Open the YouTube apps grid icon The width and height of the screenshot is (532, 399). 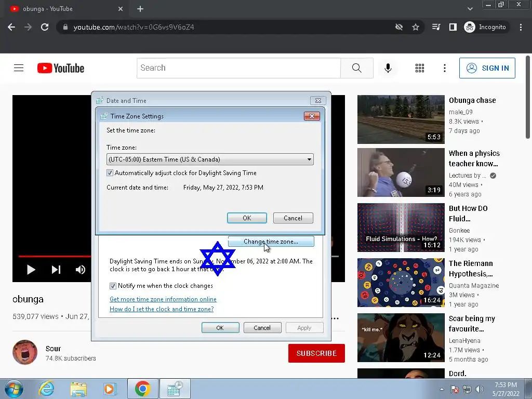click(420, 68)
